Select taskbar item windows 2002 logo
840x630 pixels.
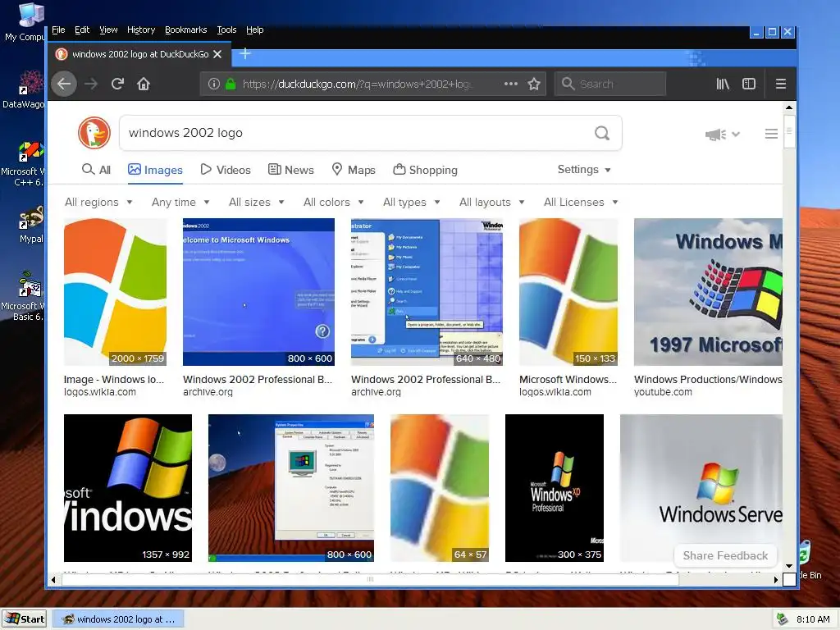click(x=119, y=619)
